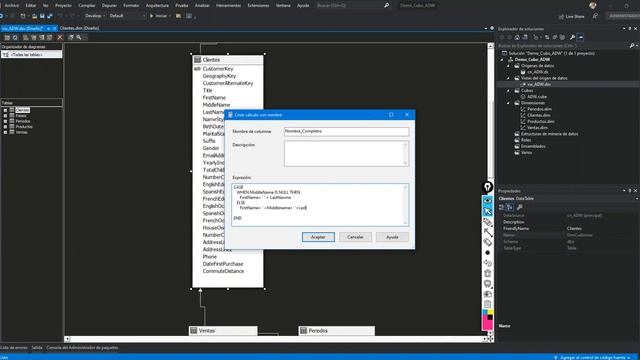
Task: Click the trash bin icon in annotation sidebar
Action: click(488, 273)
